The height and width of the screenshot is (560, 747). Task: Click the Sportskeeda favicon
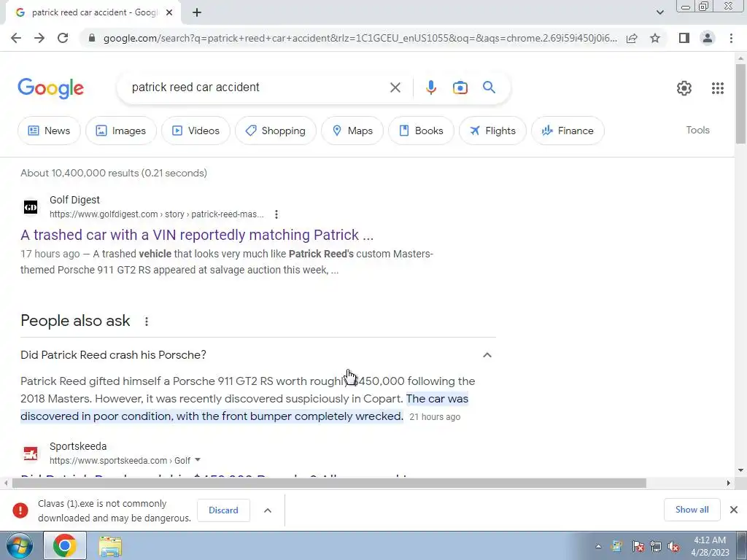(31, 454)
